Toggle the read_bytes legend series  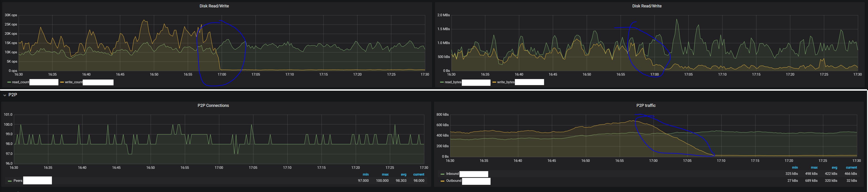pyautogui.click(x=453, y=82)
